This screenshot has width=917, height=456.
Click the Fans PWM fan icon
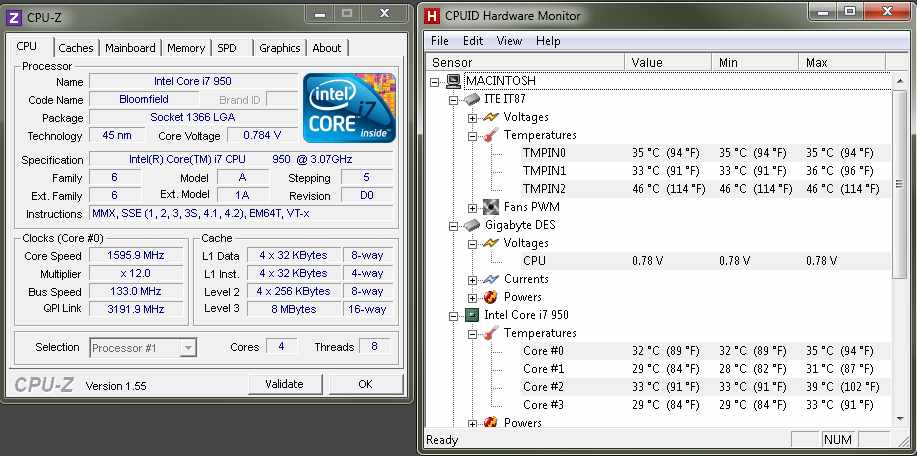coord(491,207)
